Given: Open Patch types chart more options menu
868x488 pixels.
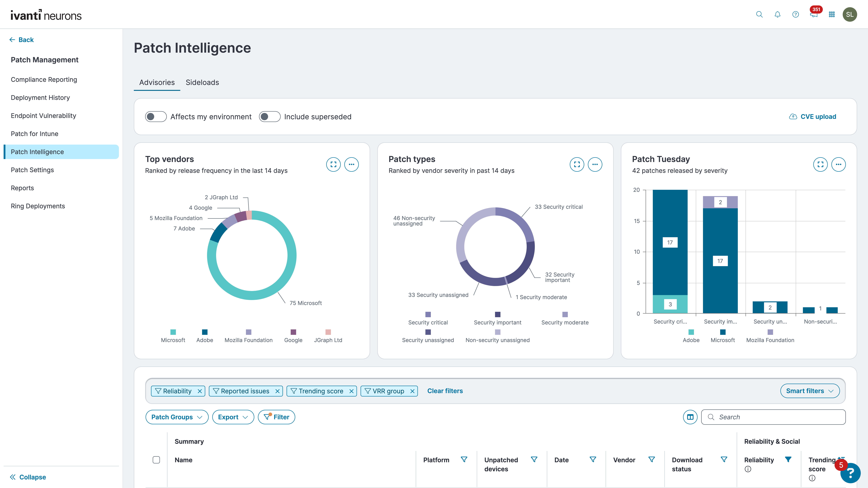Looking at the screenshot, I should tap(595, 164).
